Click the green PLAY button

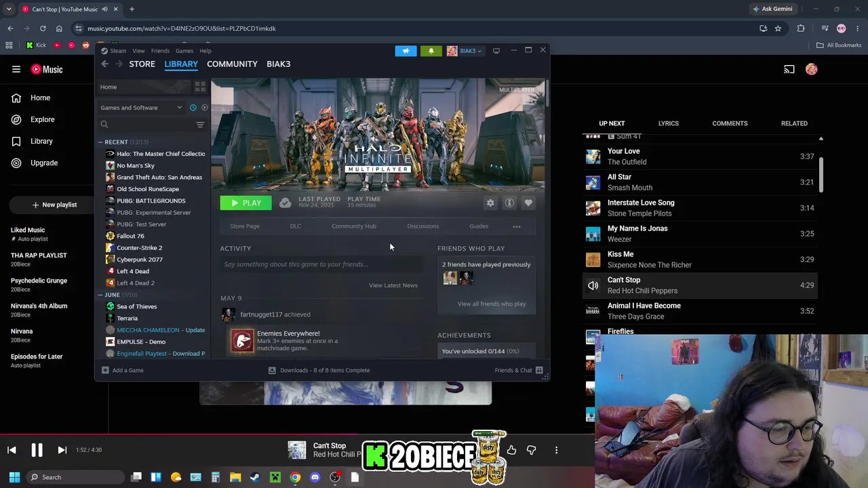[245, 203]
